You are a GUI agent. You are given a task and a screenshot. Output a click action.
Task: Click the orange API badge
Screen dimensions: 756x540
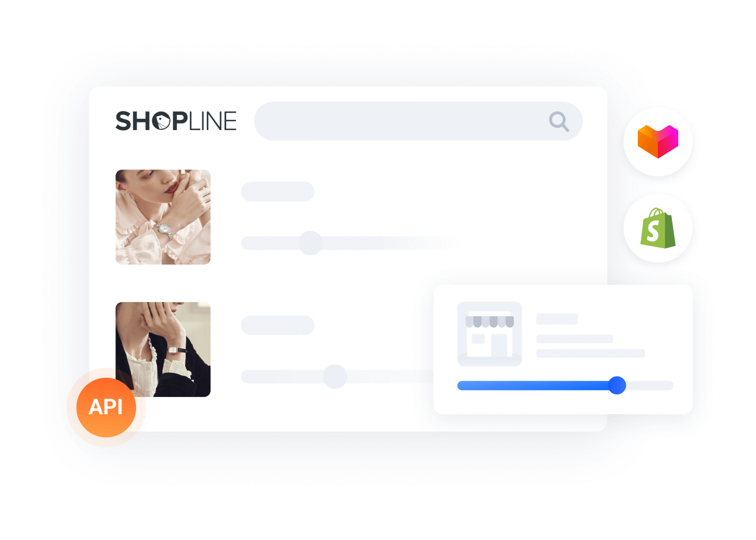pyautogui.click(x=106, y=407)
